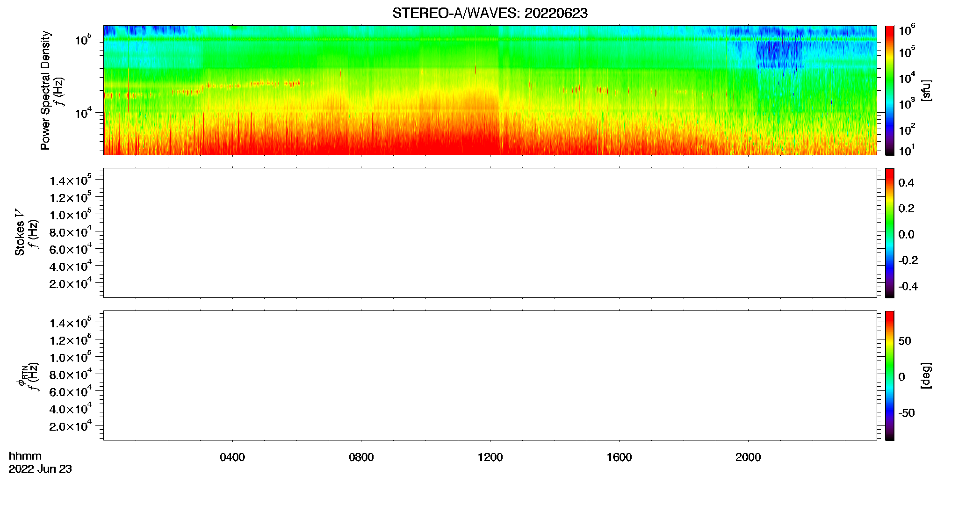Click the sfu power spectral density color bar

coord(889,90)
